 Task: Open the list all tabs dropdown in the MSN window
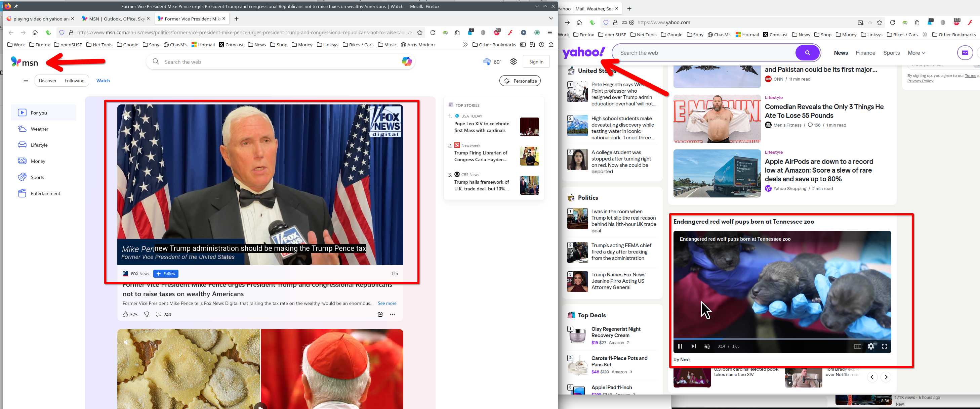click(x=551, y=18)
